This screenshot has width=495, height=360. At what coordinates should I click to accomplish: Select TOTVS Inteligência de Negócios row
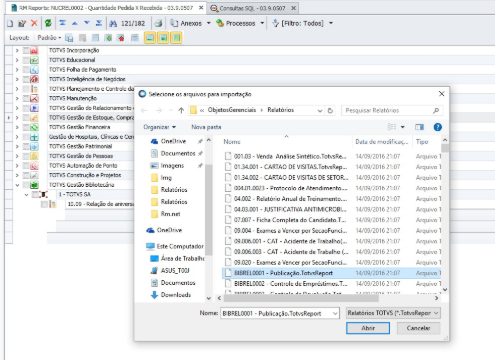pyautogui.click(x=87, y=79)
